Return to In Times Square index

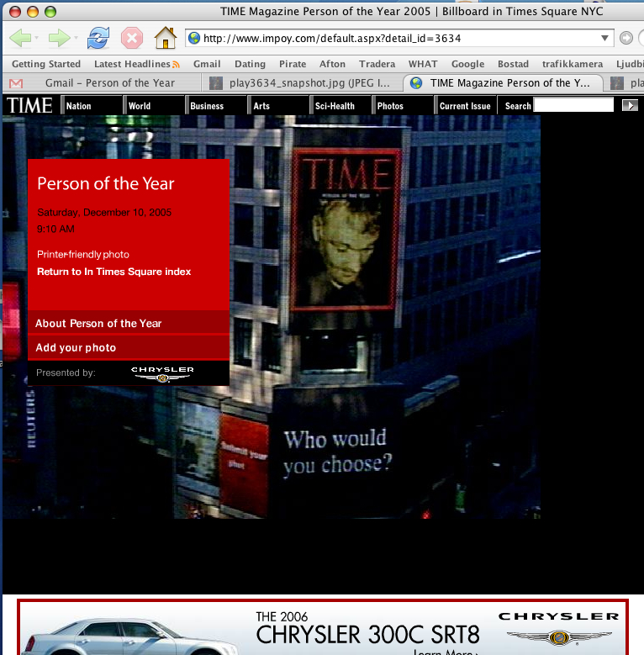tap(114, 272)
